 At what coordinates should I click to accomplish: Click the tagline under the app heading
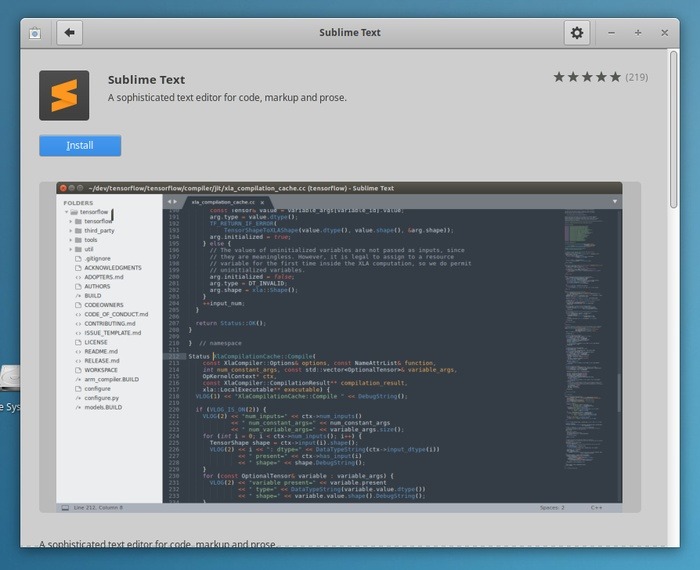pyautogui.click(x=227, y=97)
